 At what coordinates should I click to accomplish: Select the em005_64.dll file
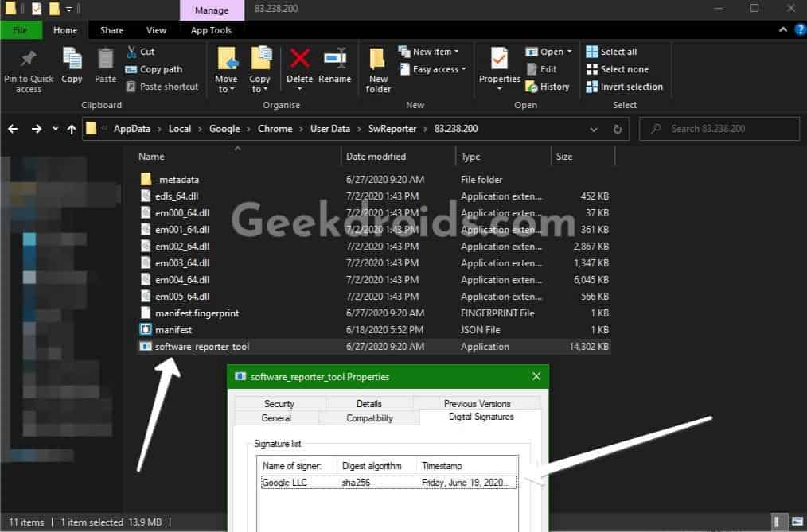(373, 296)
